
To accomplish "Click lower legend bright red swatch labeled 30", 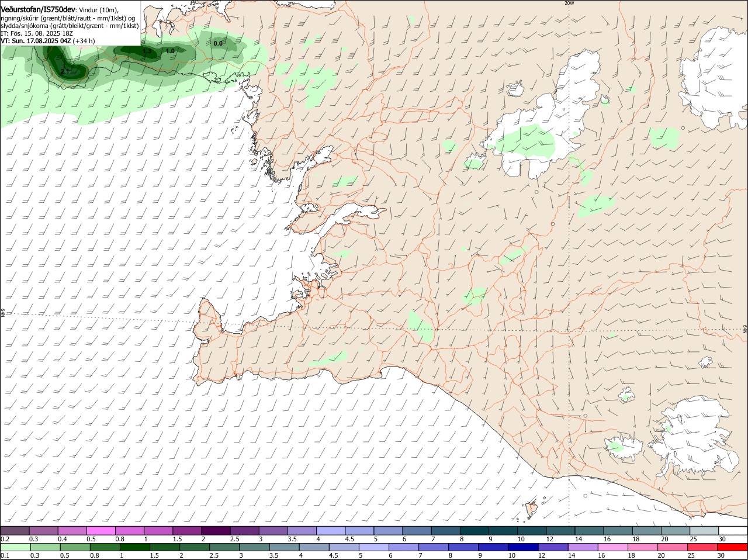I will [732, 547].
